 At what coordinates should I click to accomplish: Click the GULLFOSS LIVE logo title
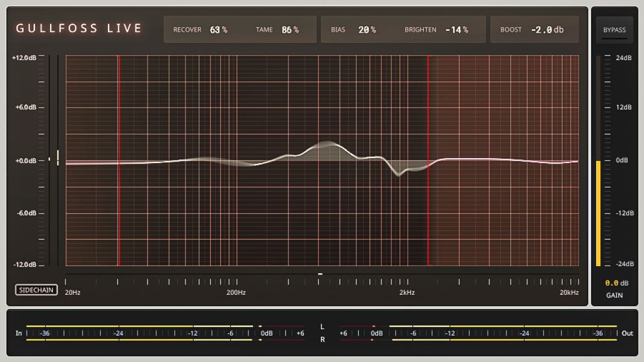coord(79,29)
